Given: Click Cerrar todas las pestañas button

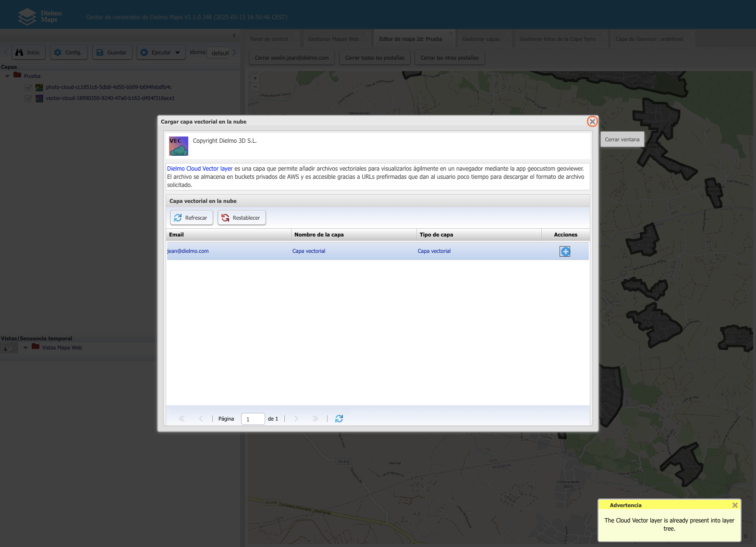Looking at the screenshot, I should click(x=375, y=58).
